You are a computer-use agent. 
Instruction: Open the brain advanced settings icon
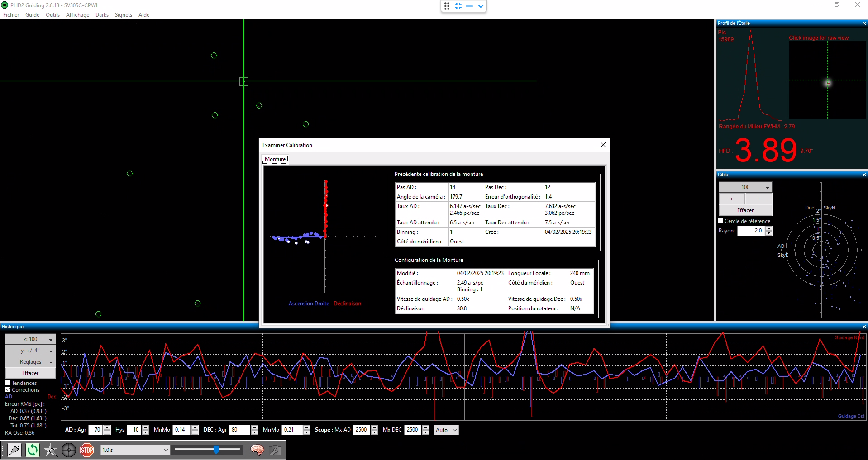pyautogui.click(x=257, y=450)
